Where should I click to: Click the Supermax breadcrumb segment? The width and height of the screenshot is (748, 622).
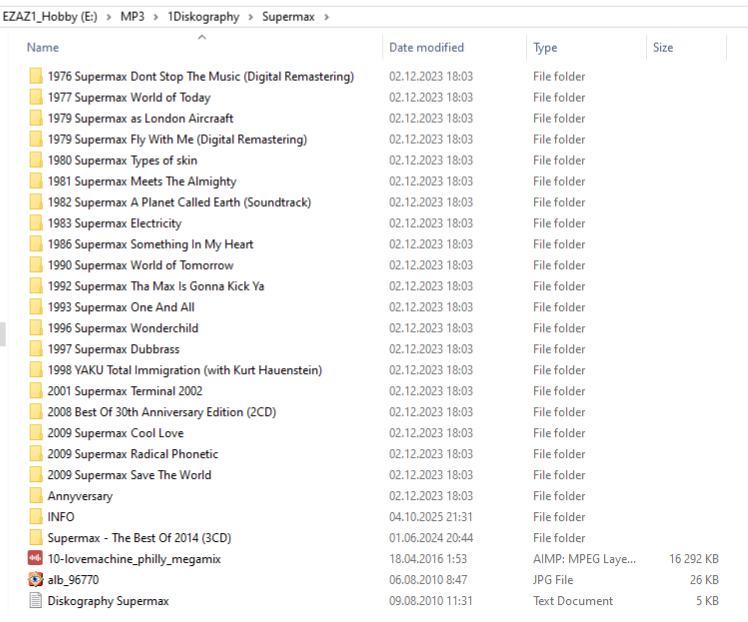coord(288,17)
